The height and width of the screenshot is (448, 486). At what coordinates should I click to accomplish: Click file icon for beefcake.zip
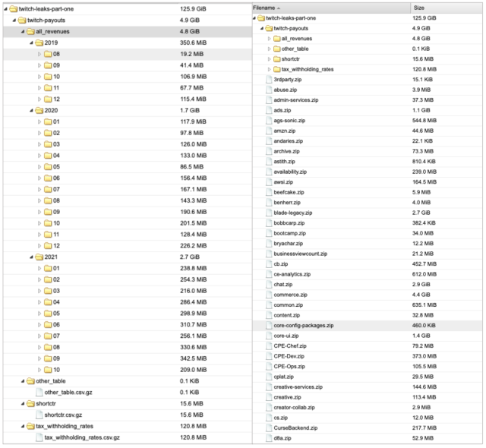pos(269,192)
